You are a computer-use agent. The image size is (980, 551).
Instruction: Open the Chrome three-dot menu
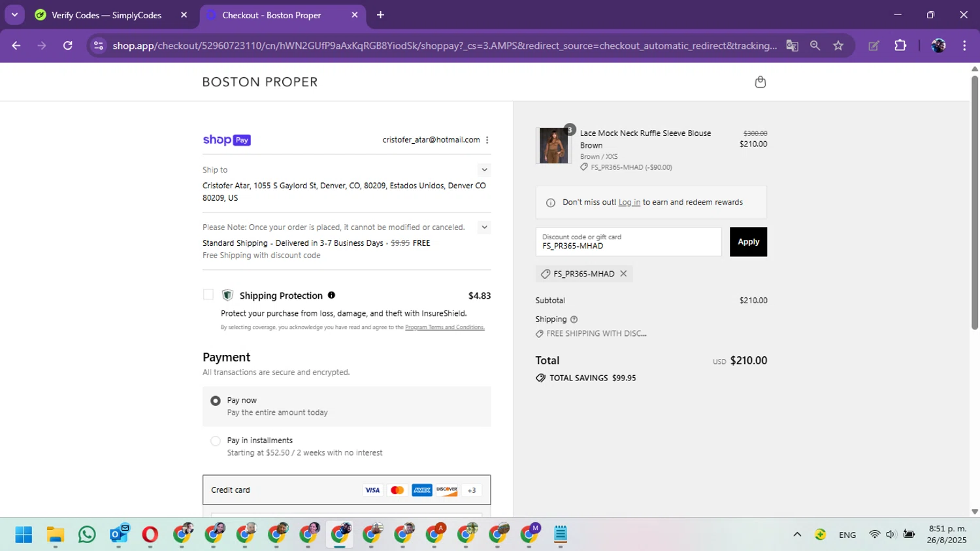pyautogui.click(x=964, y=46)
